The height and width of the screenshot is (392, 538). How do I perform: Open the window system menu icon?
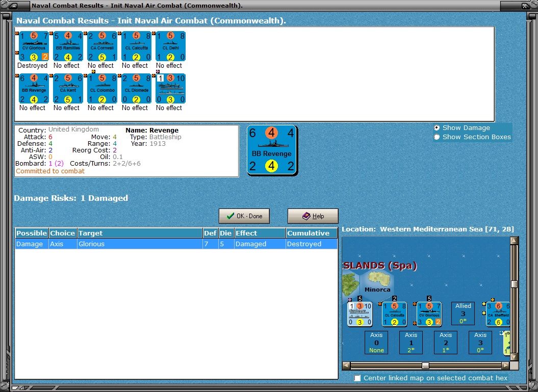[14, 6]
